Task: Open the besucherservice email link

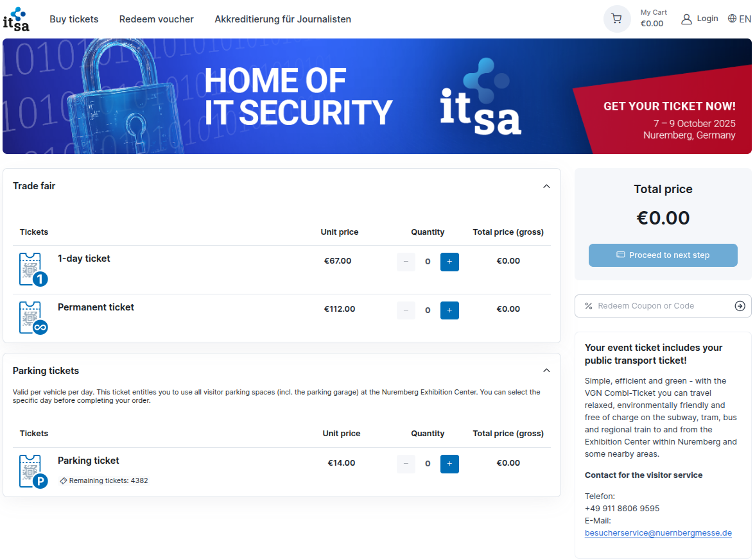Action: point(658,533)
